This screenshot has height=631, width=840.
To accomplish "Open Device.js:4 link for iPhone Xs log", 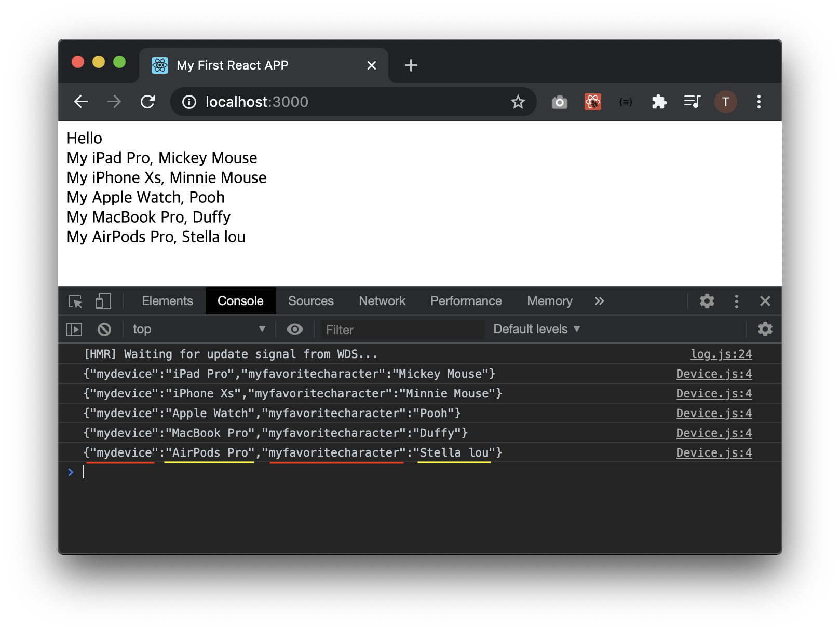I will (x=714, y=394).
